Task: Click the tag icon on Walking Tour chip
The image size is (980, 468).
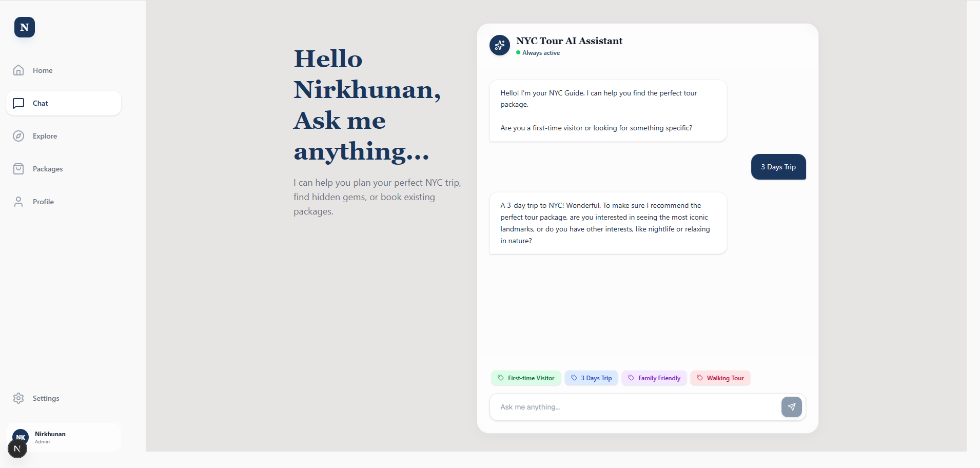Action: 699,378
